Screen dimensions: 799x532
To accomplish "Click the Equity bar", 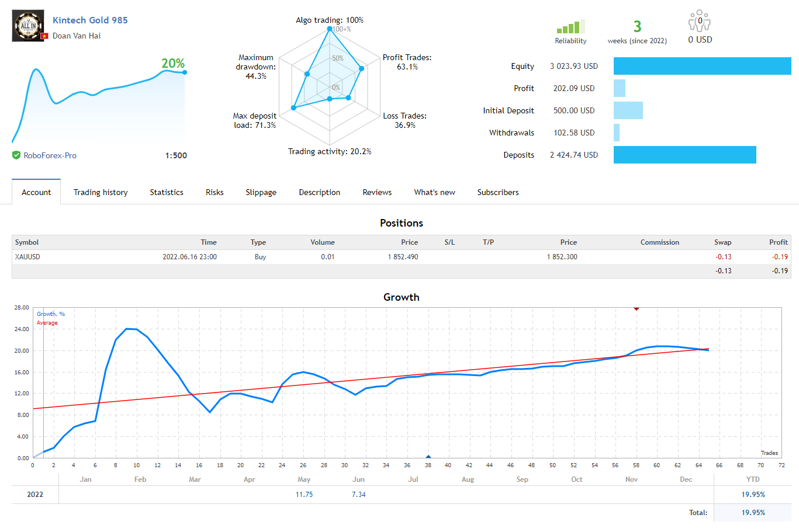I will click(x=703, y=66).
